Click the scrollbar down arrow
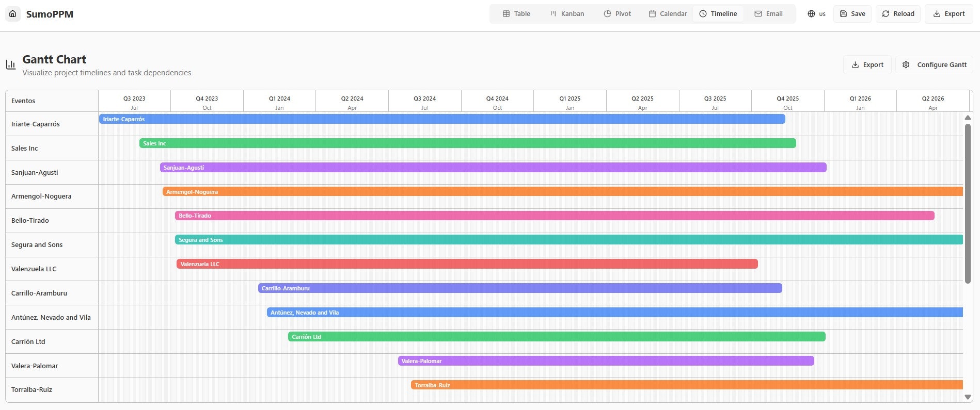This screenshot has width=980, height=410. tap(968, 397)
